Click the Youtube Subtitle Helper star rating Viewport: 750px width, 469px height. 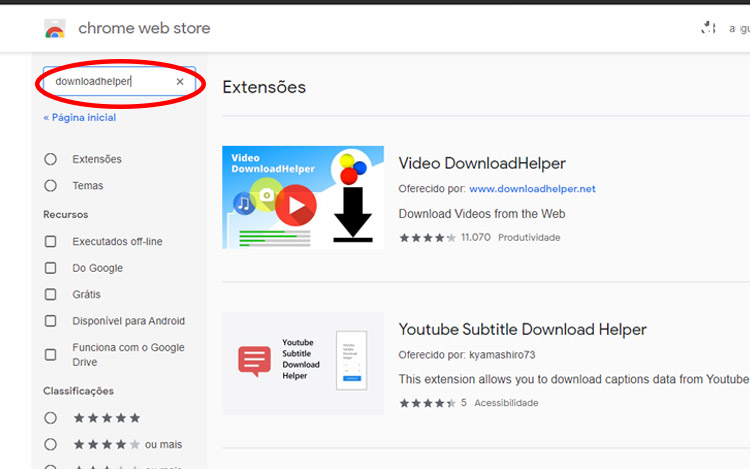click(x=428, y=403)
